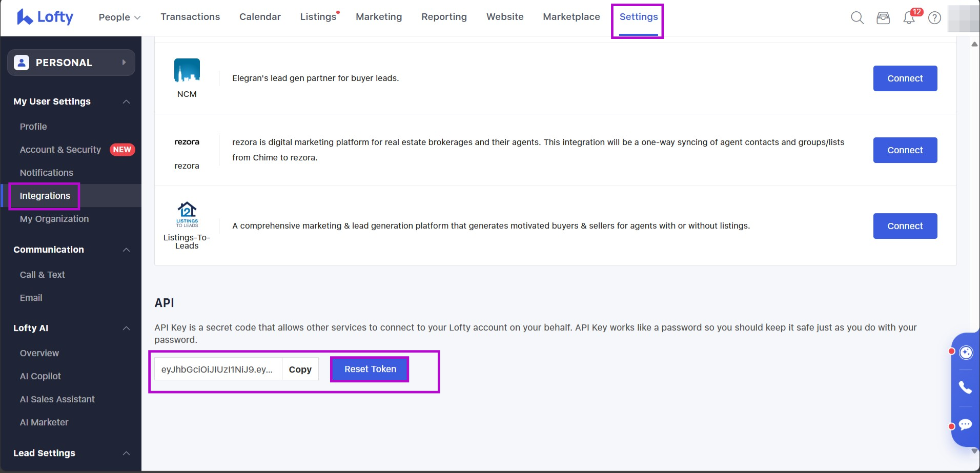
Task: Open notifications bell with 12 badge
Action: [909, 18]
